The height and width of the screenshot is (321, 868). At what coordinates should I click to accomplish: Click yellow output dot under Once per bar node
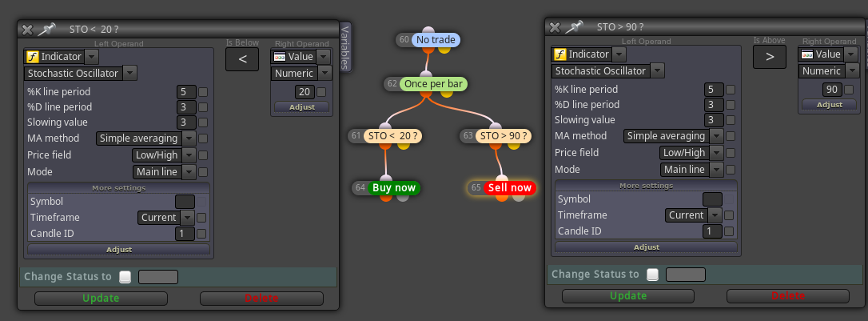click(x=446, y=93)
